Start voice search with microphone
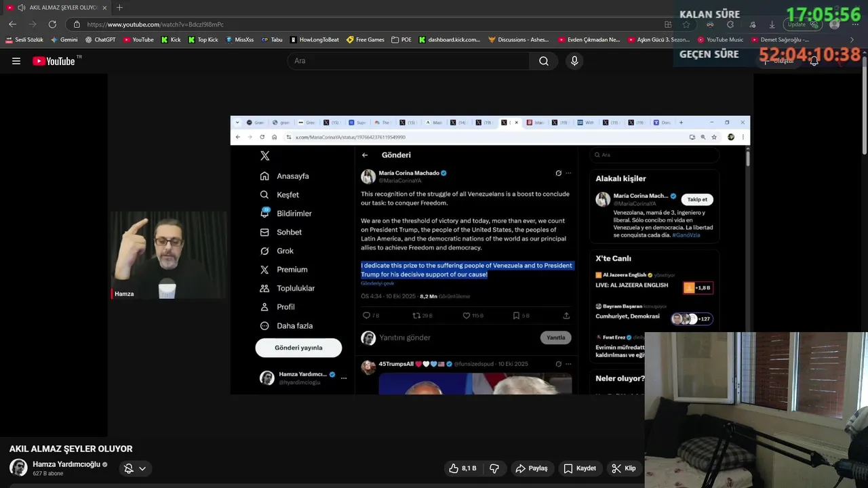The height and width of the screenshot is (488, 868). (x=574, y=61)
